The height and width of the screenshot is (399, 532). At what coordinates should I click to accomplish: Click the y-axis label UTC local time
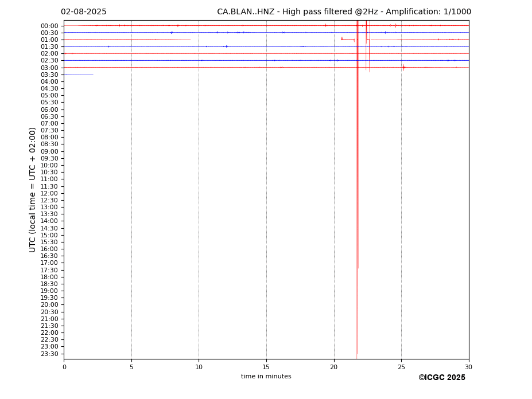[x=32, y=190]
